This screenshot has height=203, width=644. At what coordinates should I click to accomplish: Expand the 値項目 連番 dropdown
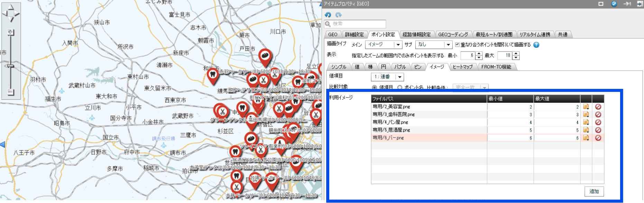click(x=400, y=77)
